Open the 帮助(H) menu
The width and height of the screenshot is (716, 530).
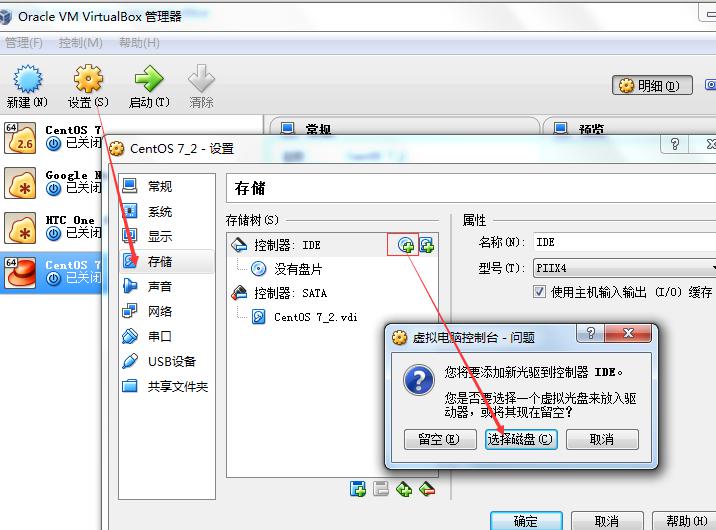point(139,43)
